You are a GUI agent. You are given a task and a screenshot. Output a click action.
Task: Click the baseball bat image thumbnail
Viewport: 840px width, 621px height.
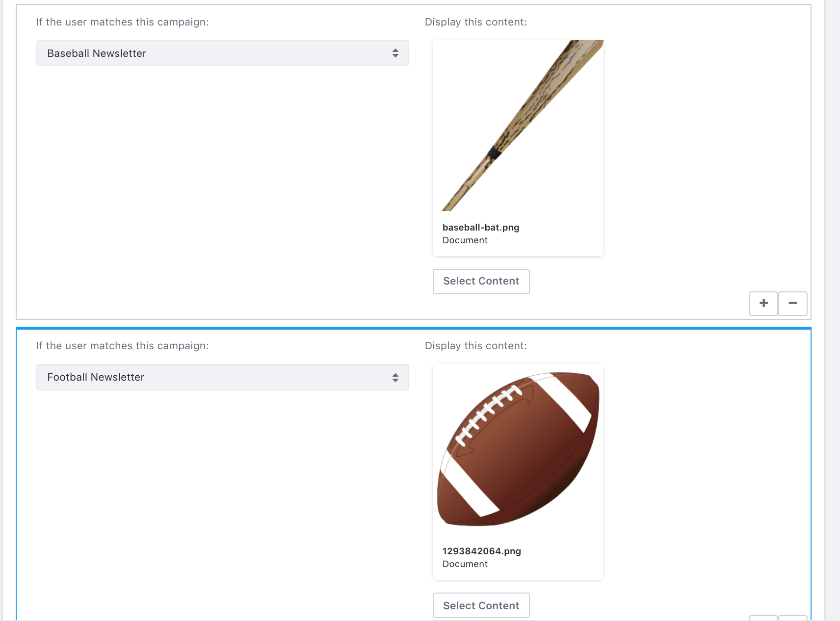[518, 126]
